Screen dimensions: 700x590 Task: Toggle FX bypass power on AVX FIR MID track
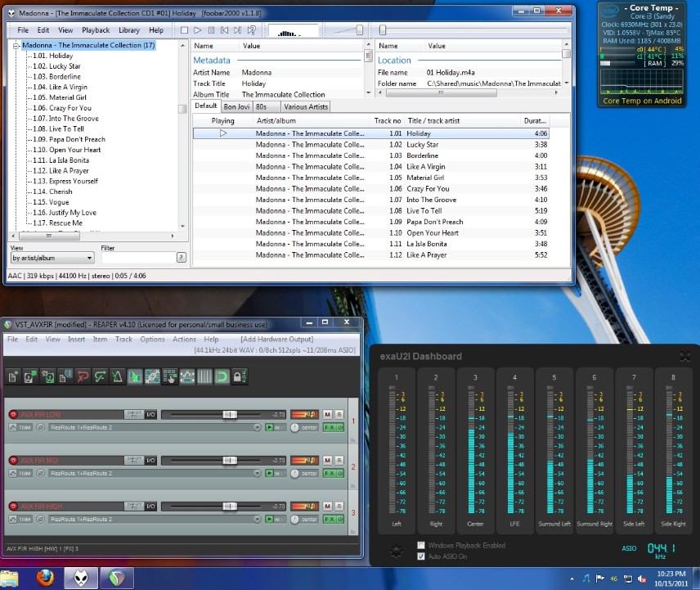point(340,474)
